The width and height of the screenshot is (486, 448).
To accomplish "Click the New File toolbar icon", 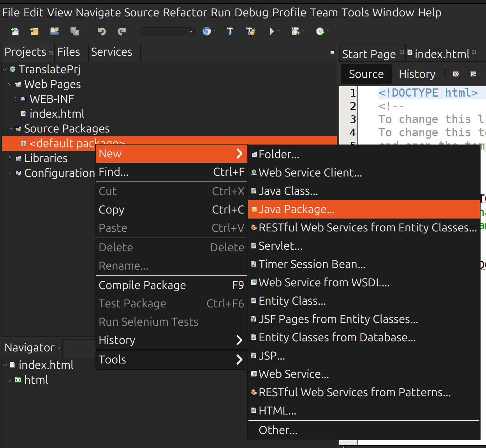I will (x=15, y=32).
